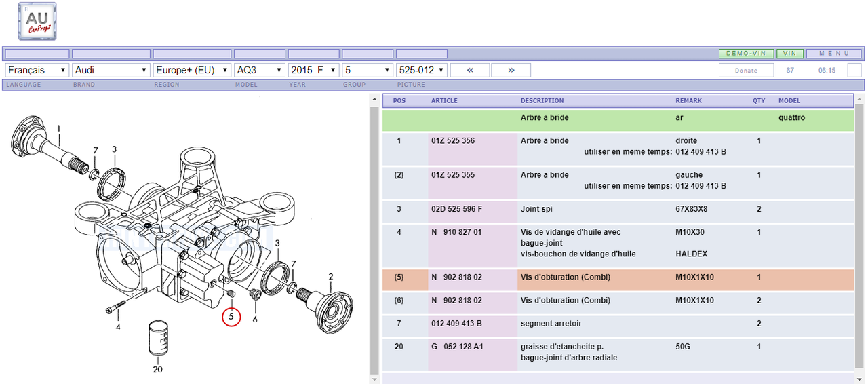
Task: Click remark '50G'
Action: [684, 347]
